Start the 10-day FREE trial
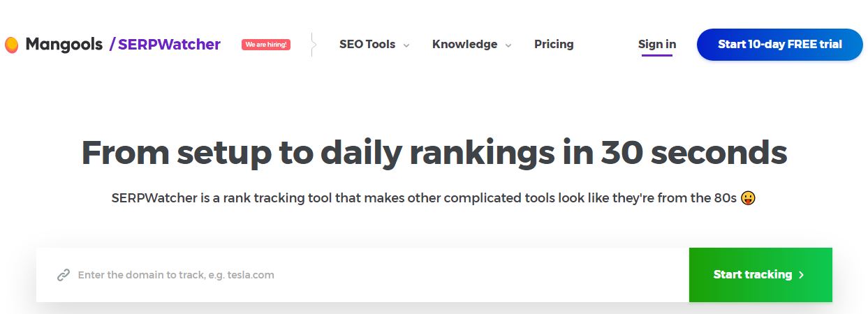 (780, 45)
